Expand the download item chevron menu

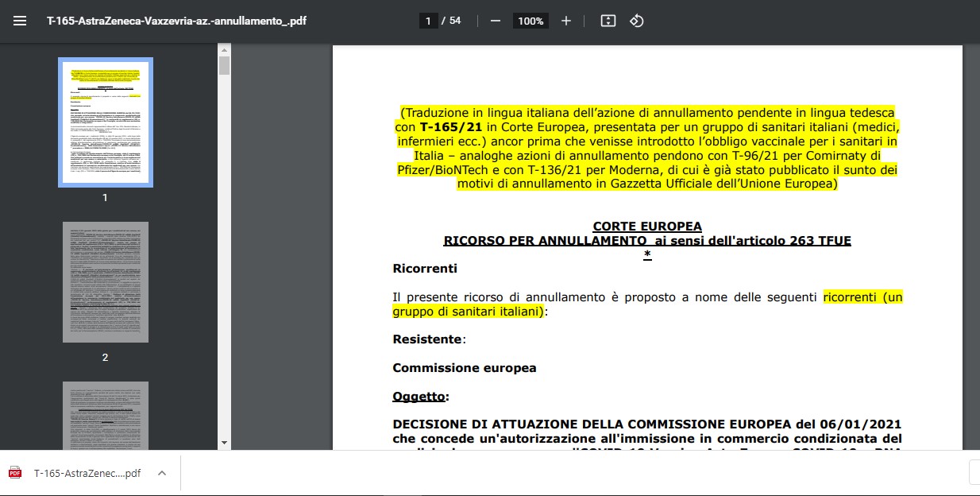[162, 473]
